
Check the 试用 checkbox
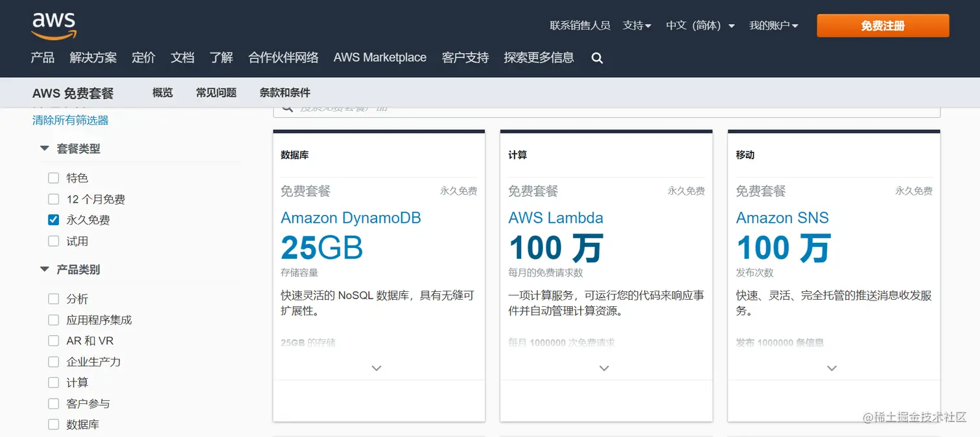pos(54,241)
